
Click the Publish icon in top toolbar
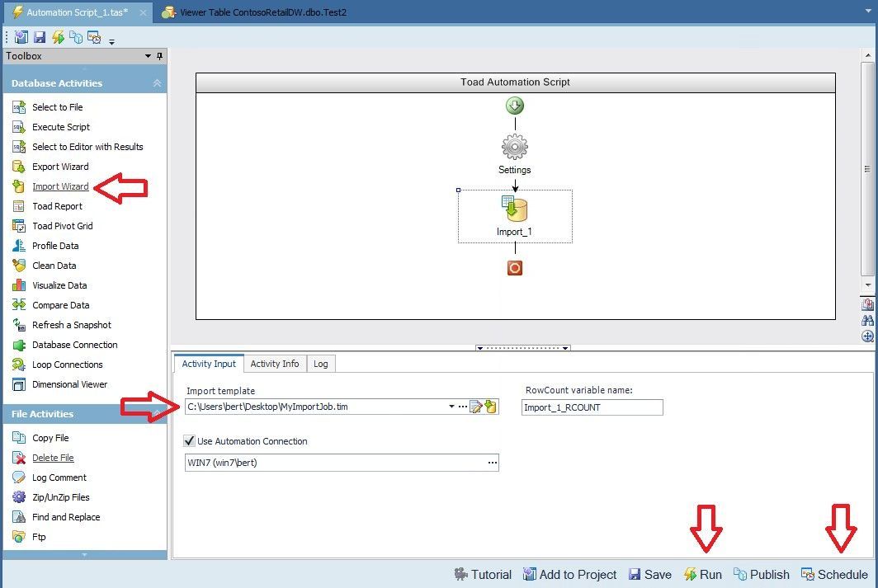click(x=76, y=37)
